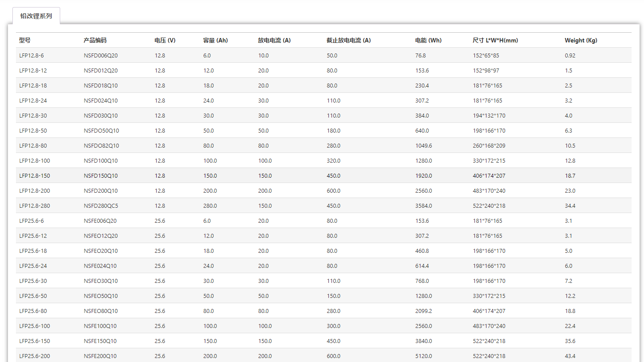
Task: Select product code NSFEO80Q10
Action: (x=100, y=311)
